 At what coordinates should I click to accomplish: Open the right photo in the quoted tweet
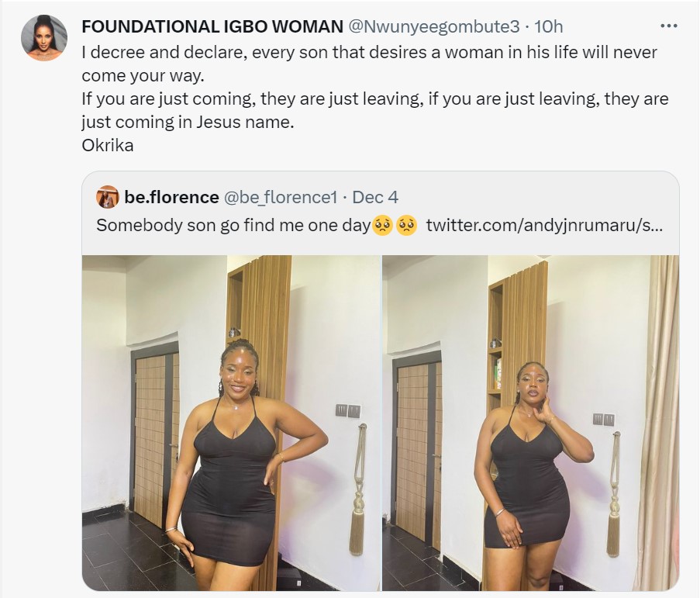[531, 423]
